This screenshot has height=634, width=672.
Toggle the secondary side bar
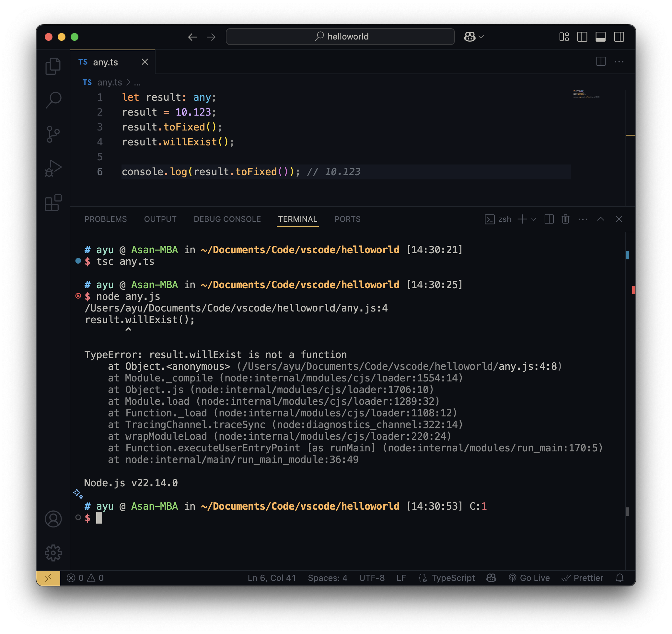tap(619, 37)
